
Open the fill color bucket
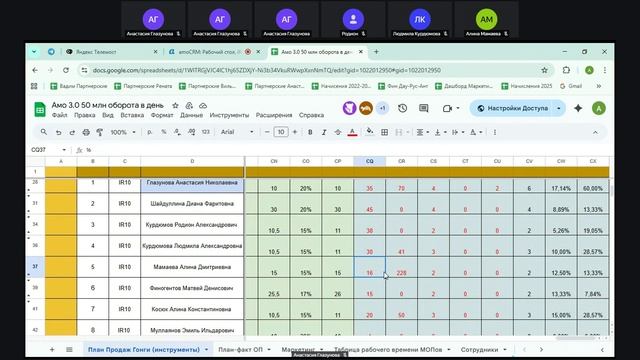tap(369, 132)
